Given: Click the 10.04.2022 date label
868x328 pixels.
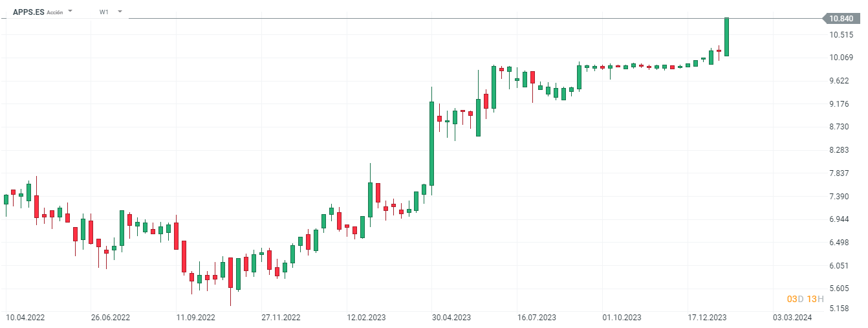Looking at the screenshot, I should pos(25,318).
